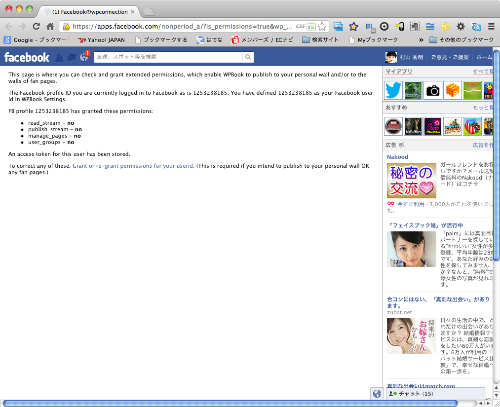Click the 'read_stream - no' permission line
The width and height of the screenshot is (500, 407).
(x=51, y=123)
